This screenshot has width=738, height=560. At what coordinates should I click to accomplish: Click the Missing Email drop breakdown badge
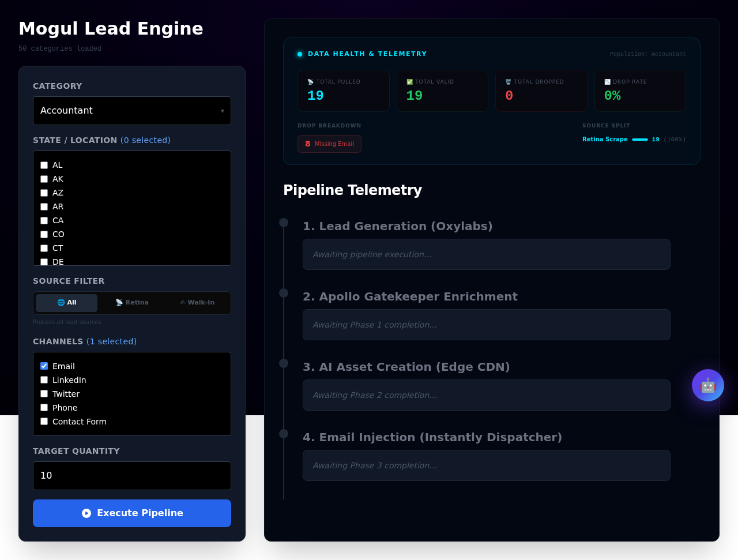329,144
